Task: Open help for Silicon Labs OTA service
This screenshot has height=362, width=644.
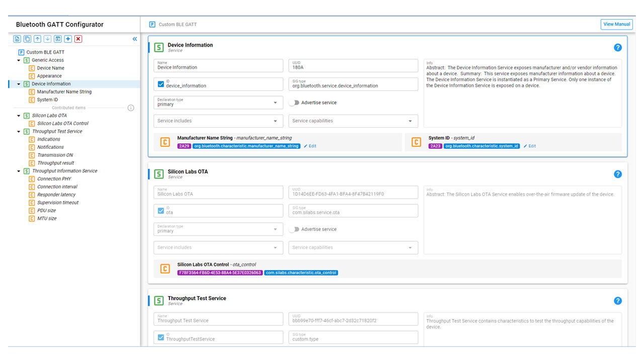Action: coord(618,174)
